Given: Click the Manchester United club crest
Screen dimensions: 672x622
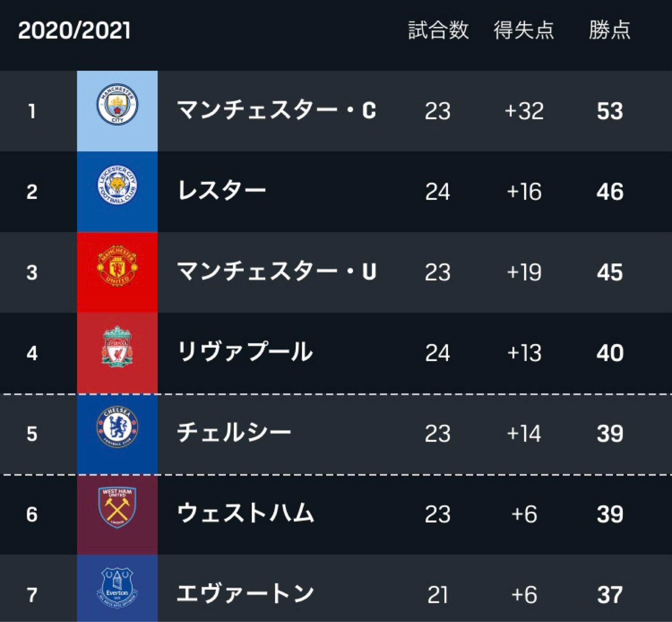Looking at the screenshot, I should [x=117, y=265].
